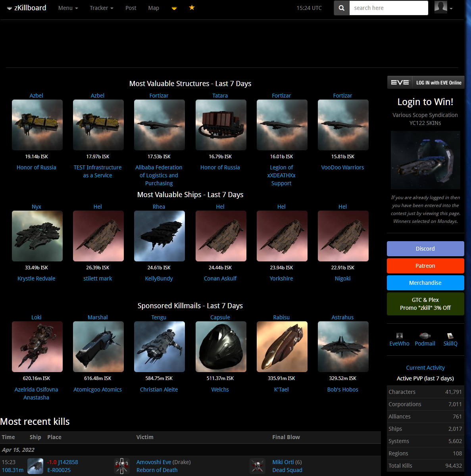Open the Legion of xXDEATHXx Support link
471x476 pixels.
point(281,175)
